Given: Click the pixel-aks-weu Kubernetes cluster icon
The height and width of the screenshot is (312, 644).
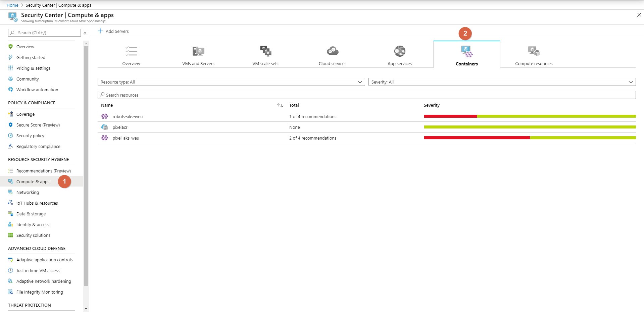Looking at the screenshot, I should (x=105, y=138).
